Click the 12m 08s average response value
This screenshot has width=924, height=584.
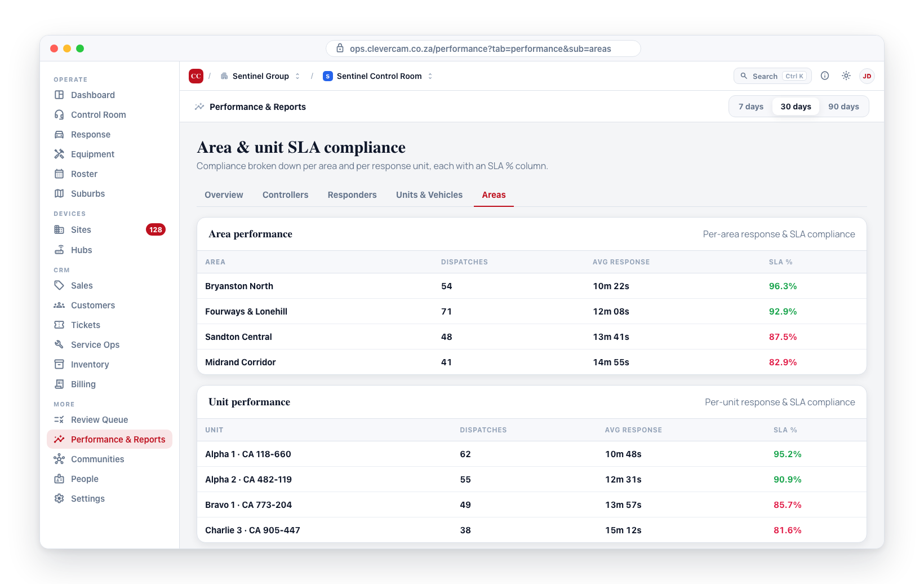pyautogui.click(x=611, y=311)
